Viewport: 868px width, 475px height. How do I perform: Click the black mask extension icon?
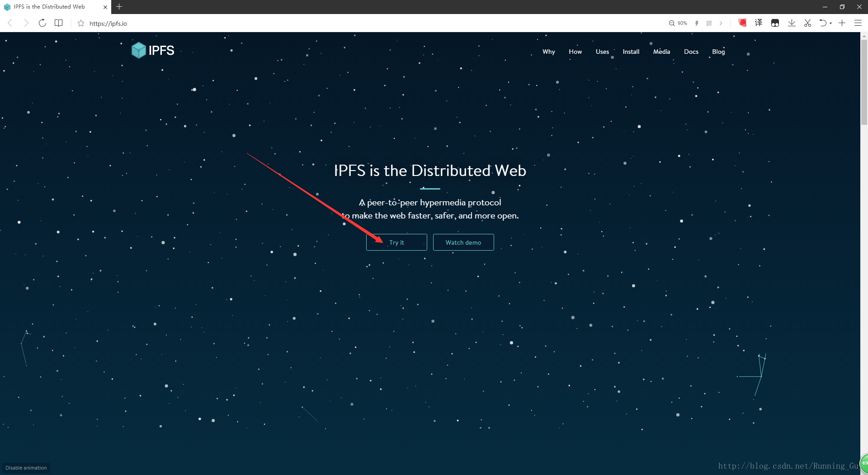[775, 23]
